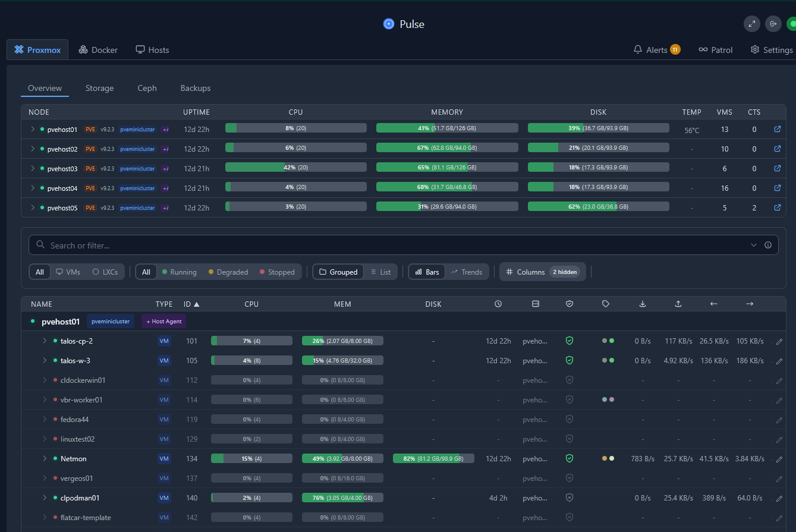Open pvehost04 external link icon

(x=777, y=188)
